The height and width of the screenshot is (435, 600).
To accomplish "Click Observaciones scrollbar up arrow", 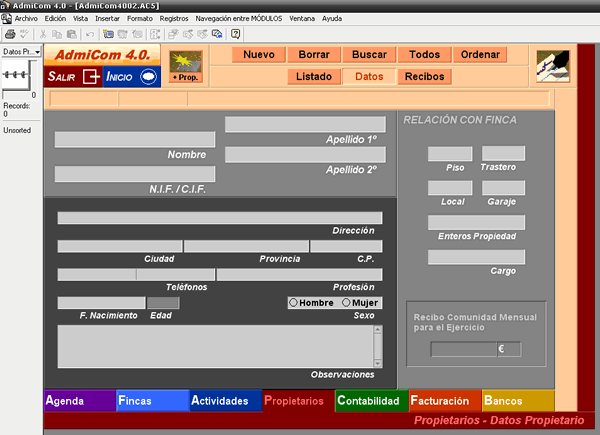I will [x=378, y=329].
